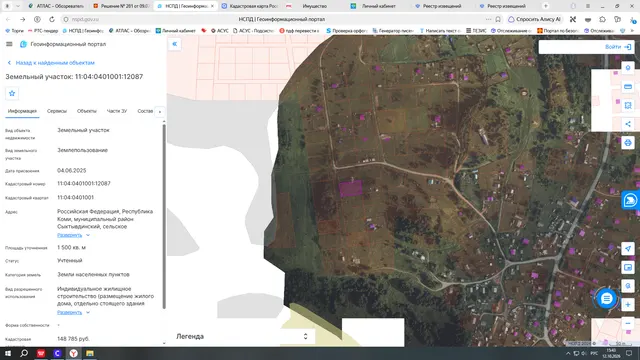The height and width of the screenshot is (360, 640).
Task: Bookmark this page in the address bar
Action: tap(498, 19)
